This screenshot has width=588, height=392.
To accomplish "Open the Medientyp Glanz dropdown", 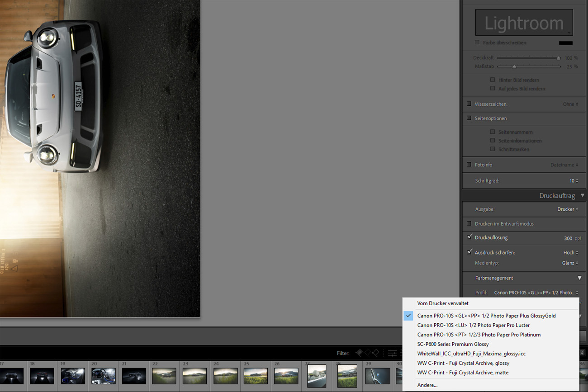I will (570, 263).
